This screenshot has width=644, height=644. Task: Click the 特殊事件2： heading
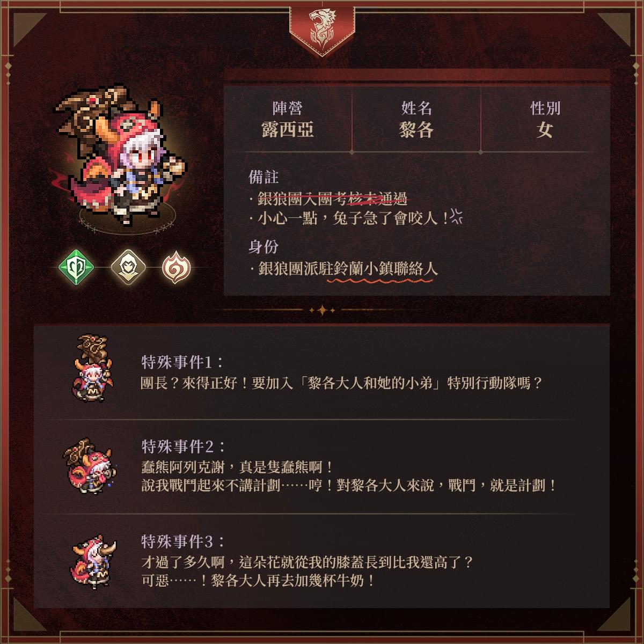[183, 446]
